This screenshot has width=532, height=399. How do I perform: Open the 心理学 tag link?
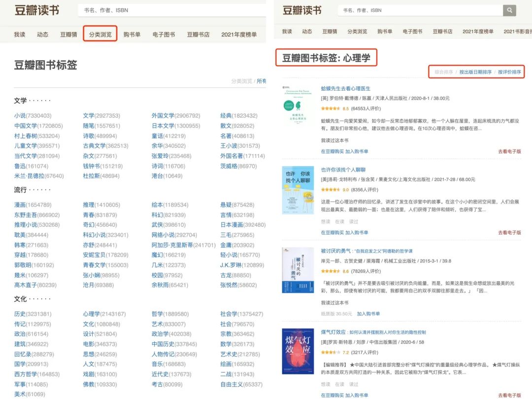91,314
